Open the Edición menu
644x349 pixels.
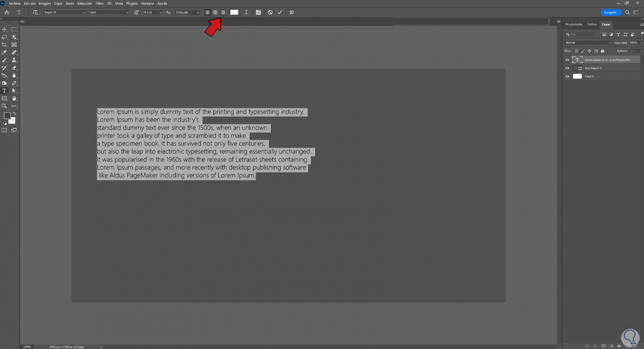pos(30,4)
